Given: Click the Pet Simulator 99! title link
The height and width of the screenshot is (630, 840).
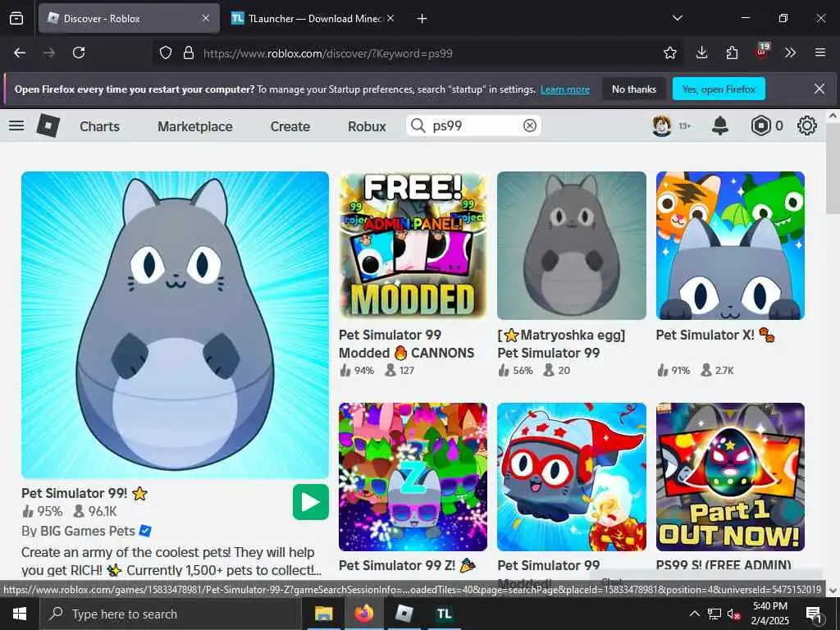Looking at the screenshot, I should 84,493.
